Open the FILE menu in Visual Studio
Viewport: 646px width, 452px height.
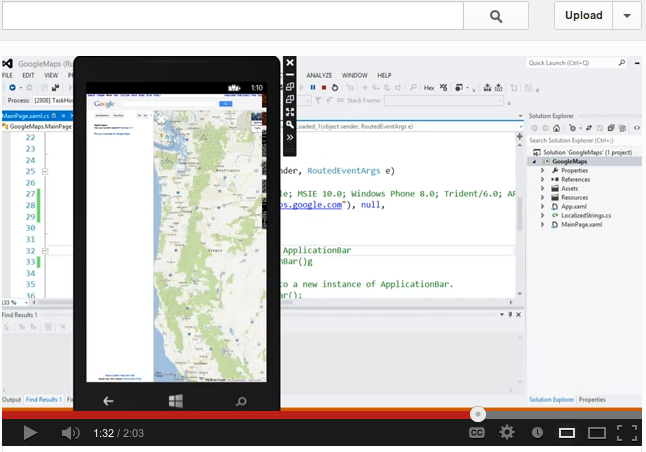7,75
